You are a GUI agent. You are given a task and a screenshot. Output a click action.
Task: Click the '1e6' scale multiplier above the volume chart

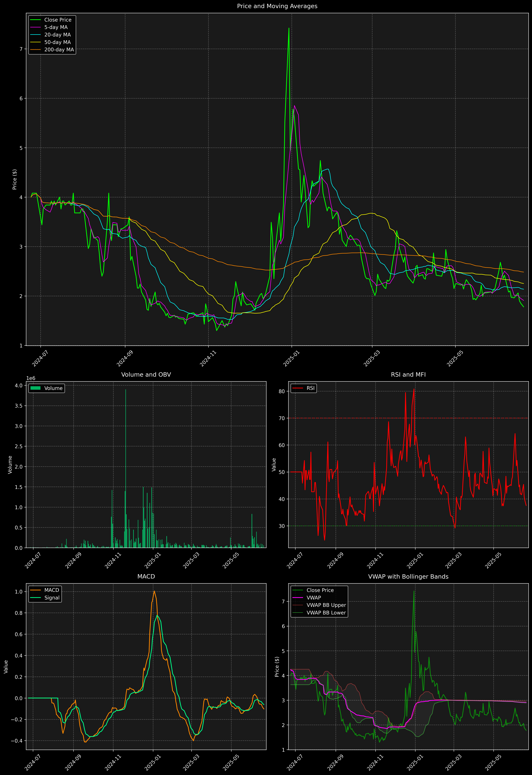tap(31, 378)
